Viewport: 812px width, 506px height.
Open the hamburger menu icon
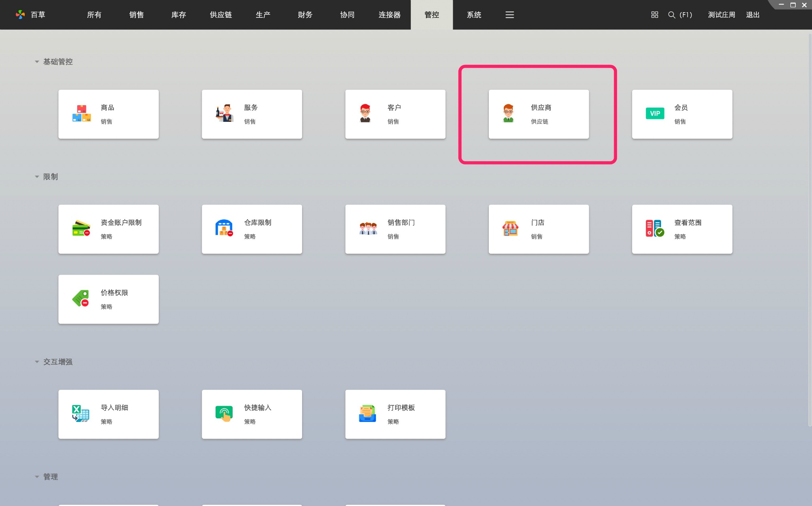(510, 15)
